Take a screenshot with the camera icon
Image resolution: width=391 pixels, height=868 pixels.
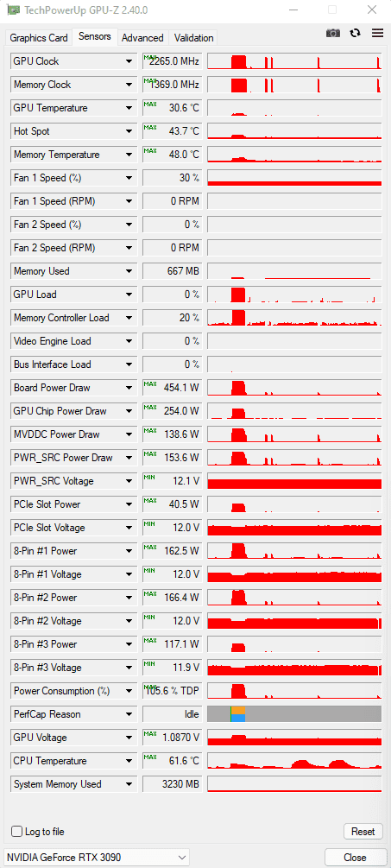tap(333, 33)
